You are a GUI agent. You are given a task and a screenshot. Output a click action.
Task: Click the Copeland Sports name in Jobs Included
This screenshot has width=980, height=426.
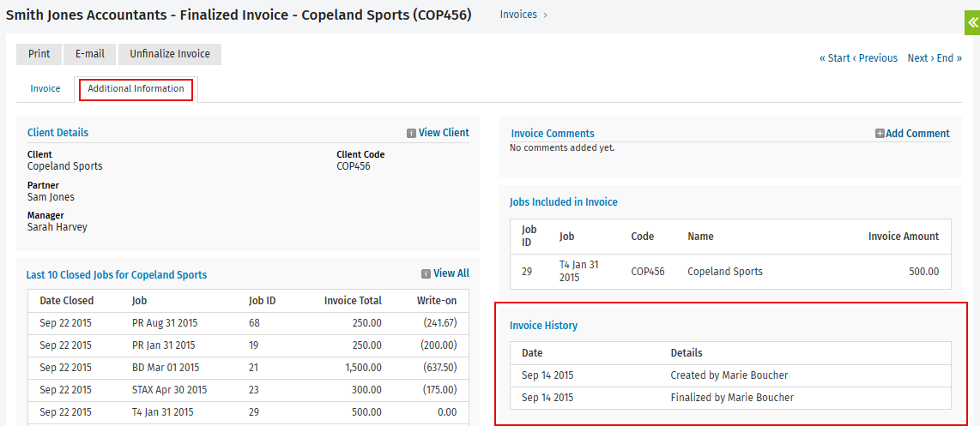pos(725,272)
